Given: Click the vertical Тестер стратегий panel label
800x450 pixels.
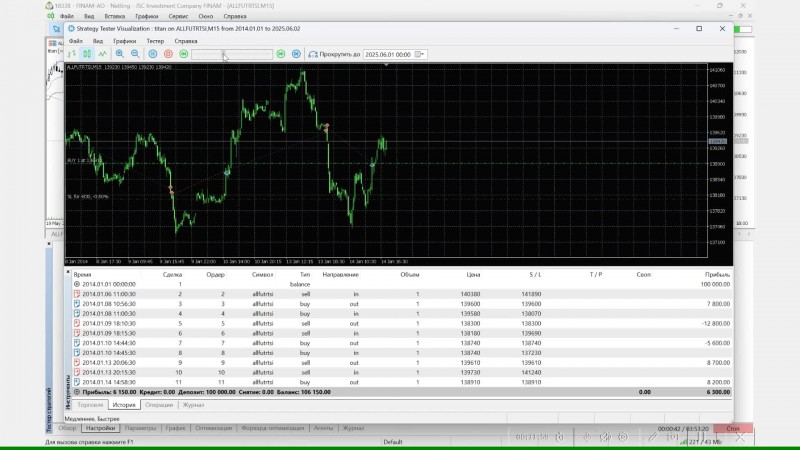Looking at the screenshot, I should (x=49, y=410).
